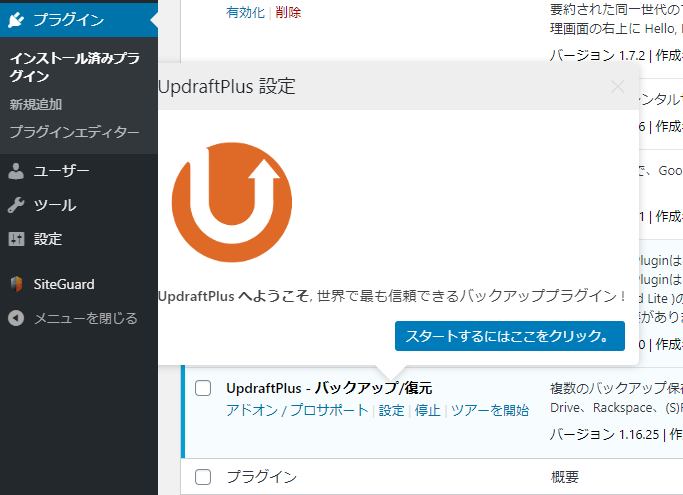Image resolution: width=683 pixels, height=495 pixels.
Task: Open the ユーザー menu
Action: point(79,171)
